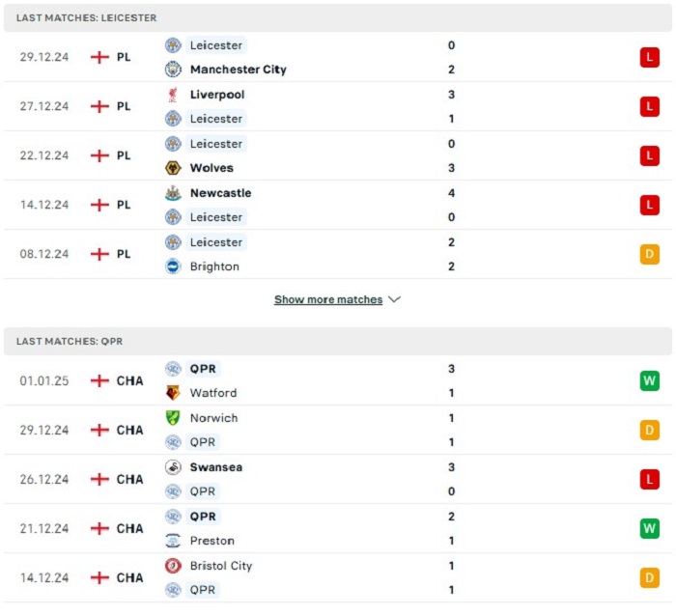Click the England flag beside 21.12.24 CHA
This screenshot has width=676, height=616.
point(99,528)
